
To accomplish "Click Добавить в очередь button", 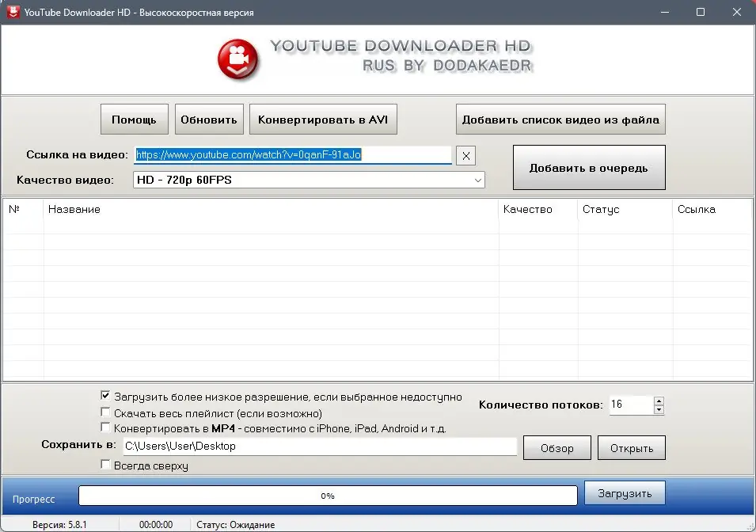I will pos(589,167).
